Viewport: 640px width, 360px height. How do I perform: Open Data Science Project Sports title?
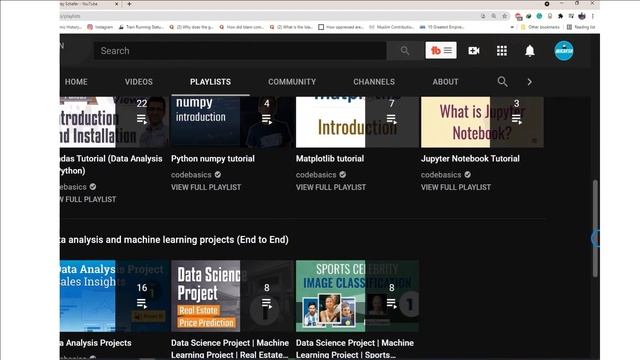[x=355, y=349]
